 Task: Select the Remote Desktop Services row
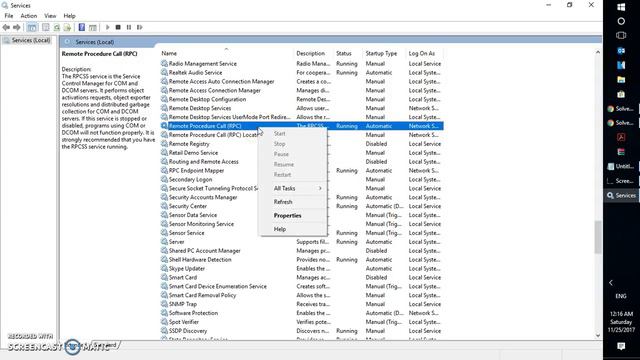[x=301, y=108]
